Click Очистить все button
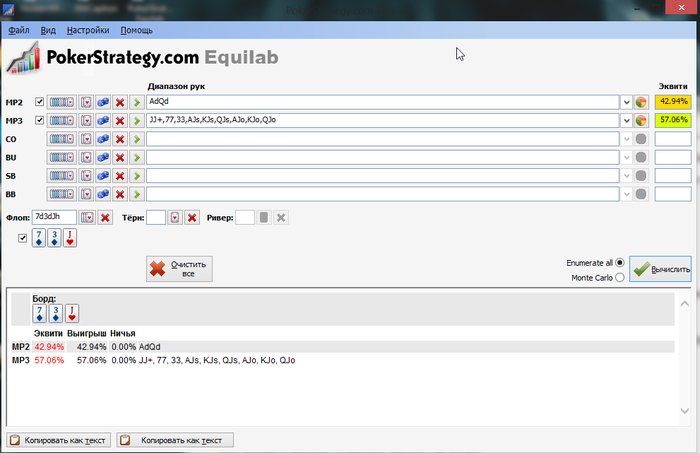This screenshot has width=700, height=453. point(179,269)
